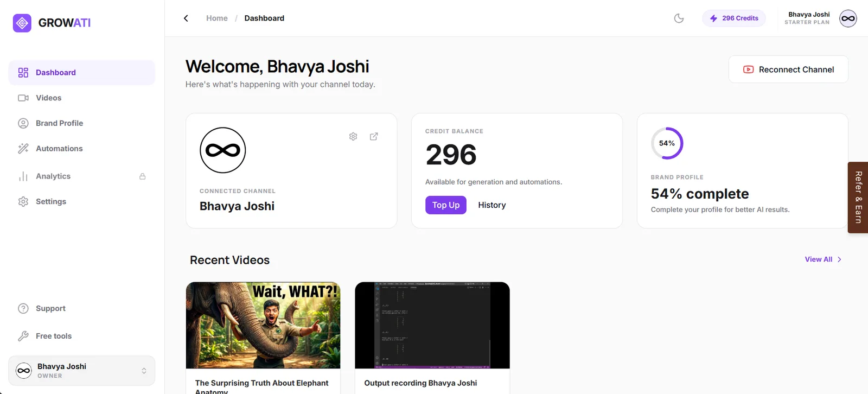Image resolution: width=868 pixels, height=394 pixels.
Task: Click the Top Up button
Action: [x=446, y=205]
